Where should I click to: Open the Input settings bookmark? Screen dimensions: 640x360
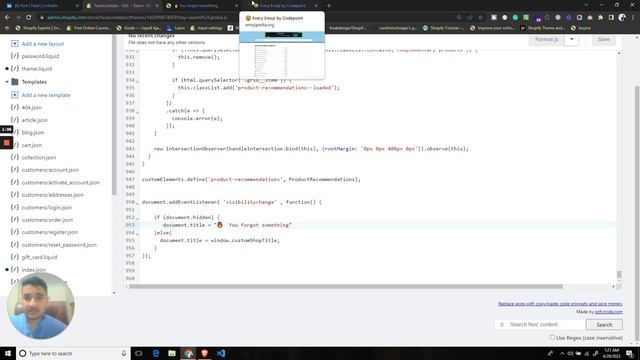tap(207, 28)
